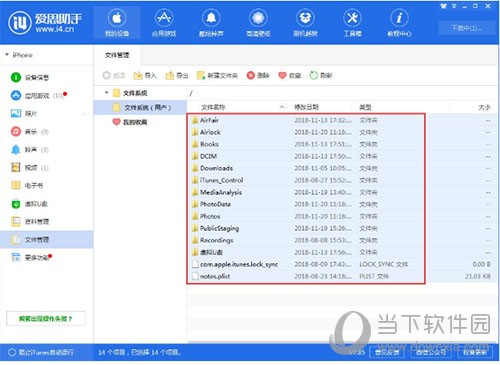This screenshot has width=500, height=365.
Task: Open the My Device section with Apple icon
Action: (117, 23)
